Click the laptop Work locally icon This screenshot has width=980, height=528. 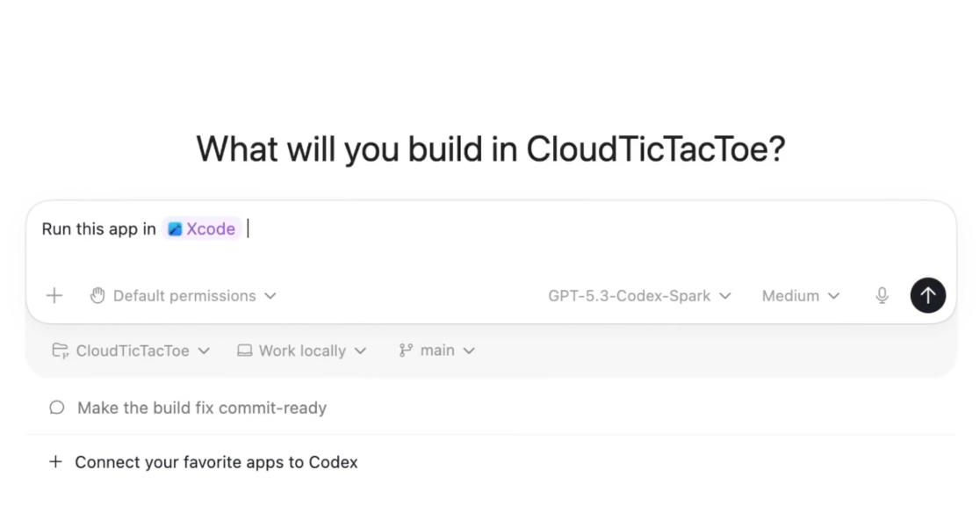coord(245,351)
